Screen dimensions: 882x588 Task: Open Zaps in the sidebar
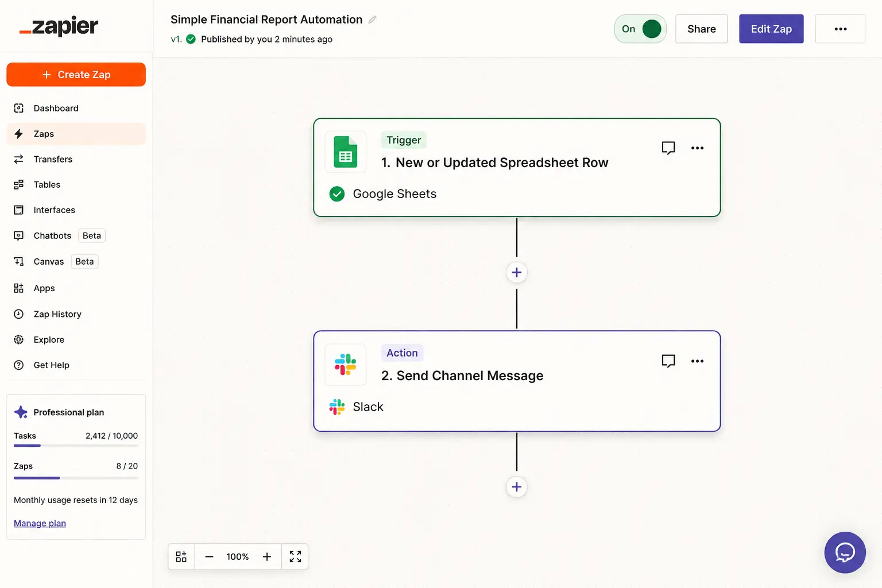(76, 134)
